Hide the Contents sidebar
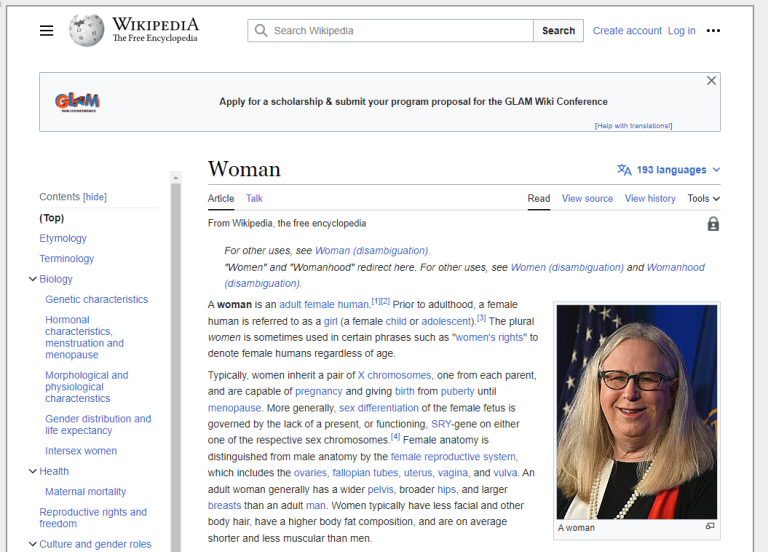Screen dimensions: 768x552 coord(95,197)
